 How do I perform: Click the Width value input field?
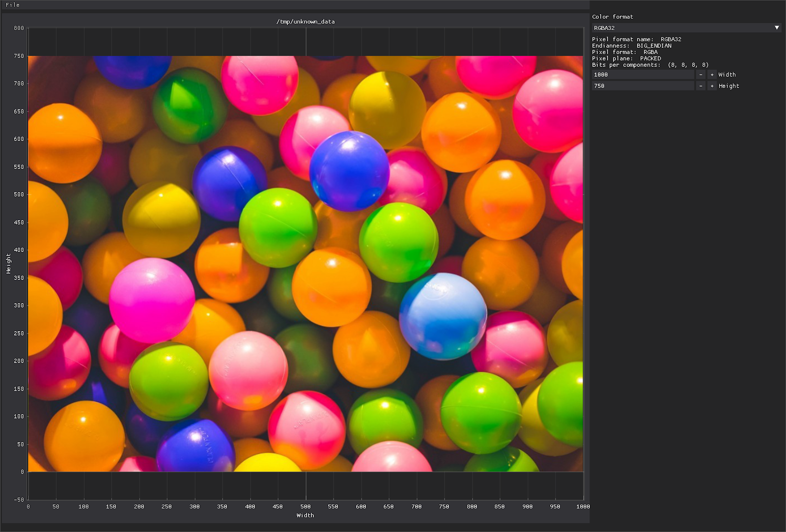coord(643,75)
